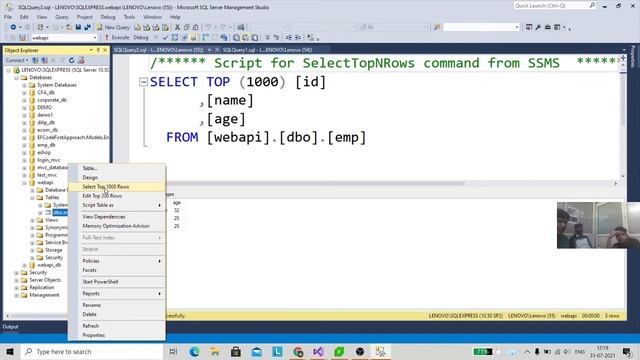Click the Quick Launch search field
Screen dimensions: 640x360
pos(552,6)
